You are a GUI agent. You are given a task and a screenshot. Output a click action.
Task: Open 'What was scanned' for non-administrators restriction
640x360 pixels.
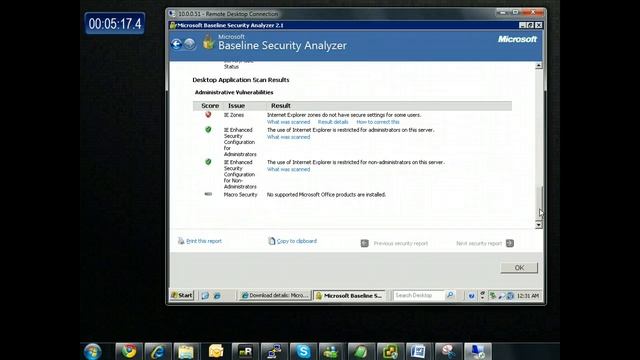(289, 169)
